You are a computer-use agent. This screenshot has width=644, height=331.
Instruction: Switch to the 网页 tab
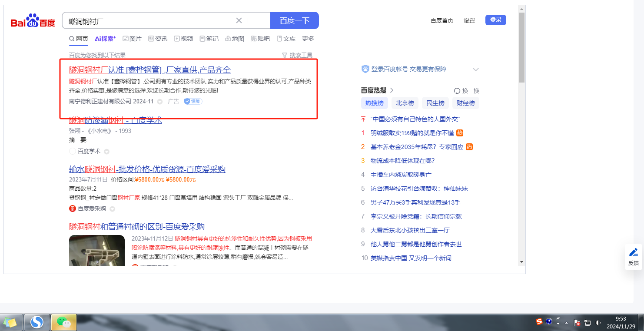tap(79, 39)
